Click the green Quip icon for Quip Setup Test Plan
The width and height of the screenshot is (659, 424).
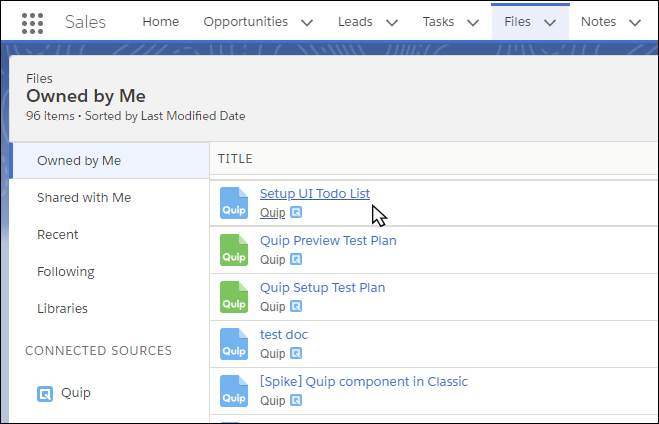click(x=234, y=298)
